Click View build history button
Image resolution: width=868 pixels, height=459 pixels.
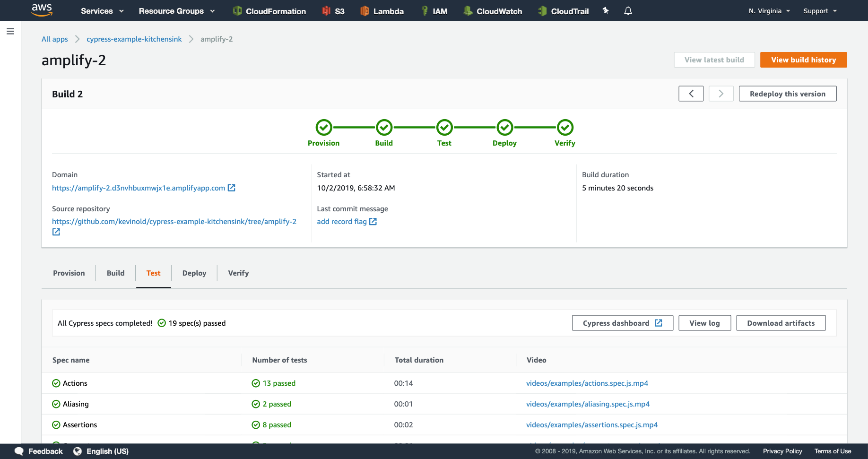pos(803,60)
